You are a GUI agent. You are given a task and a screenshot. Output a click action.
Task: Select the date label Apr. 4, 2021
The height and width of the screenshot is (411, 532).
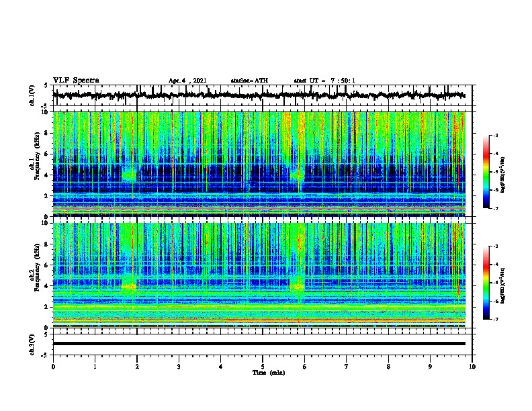pos(187,81)
